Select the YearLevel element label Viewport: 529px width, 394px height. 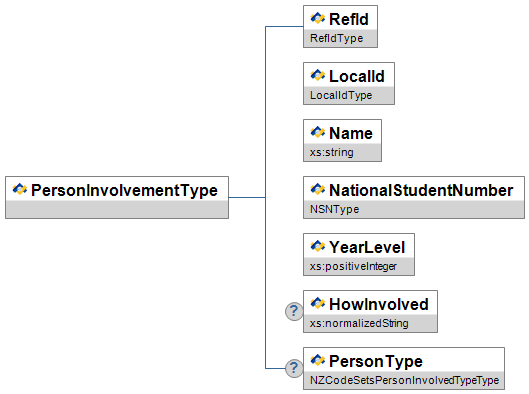coord(367,247)
